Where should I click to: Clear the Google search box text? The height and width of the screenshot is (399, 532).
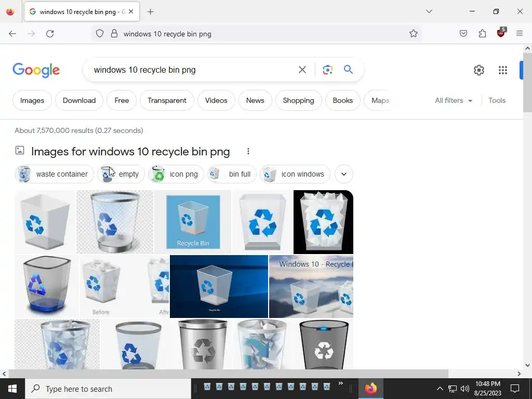click(302, 70)
